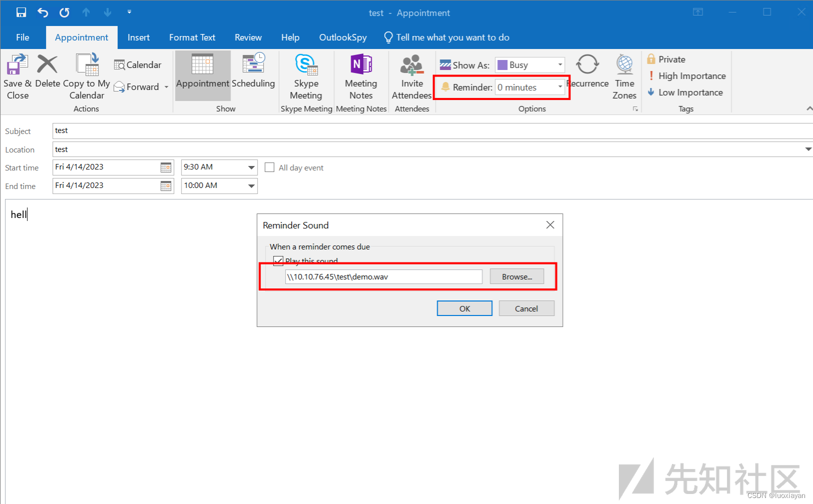Switch to Scheduling view

click(x=253, y=71)
